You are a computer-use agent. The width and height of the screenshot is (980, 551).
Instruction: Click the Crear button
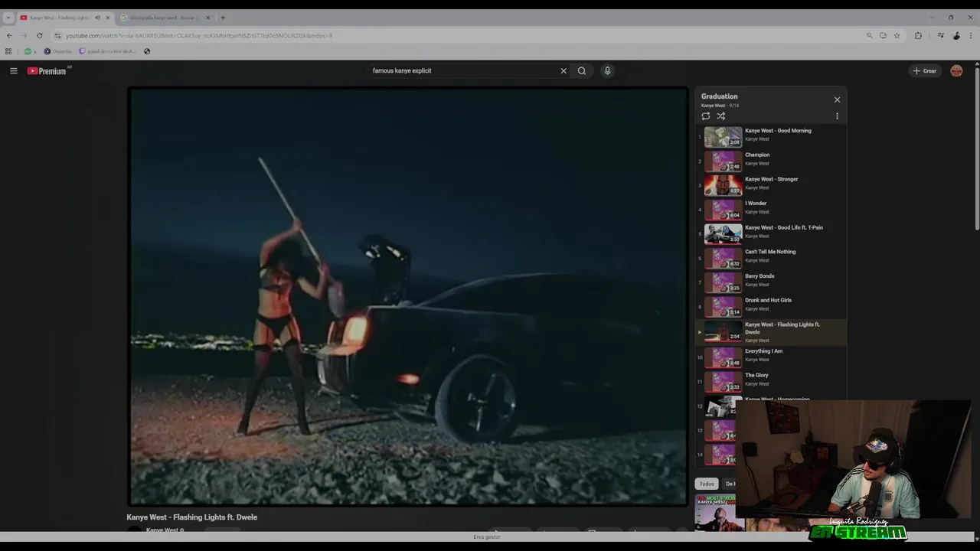point(925,70)
